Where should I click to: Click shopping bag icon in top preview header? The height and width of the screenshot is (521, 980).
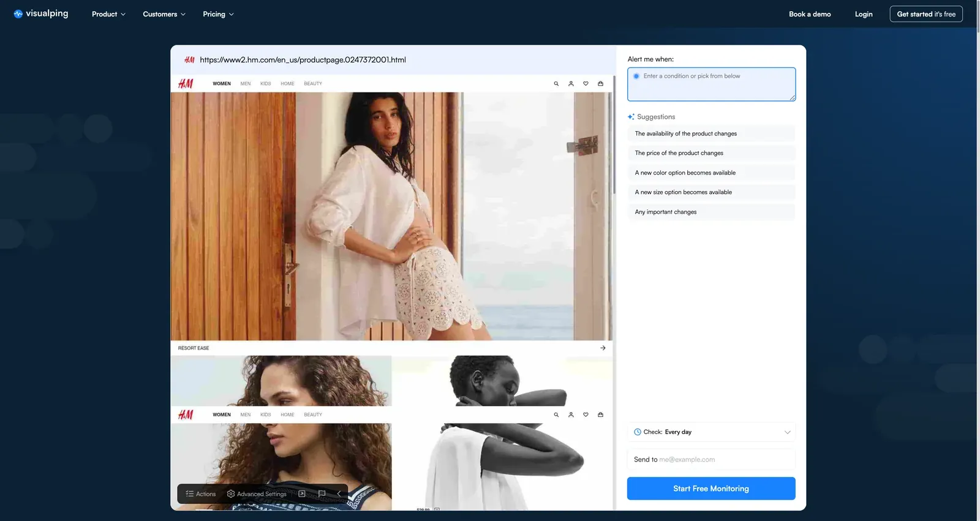tap(600, 84)
